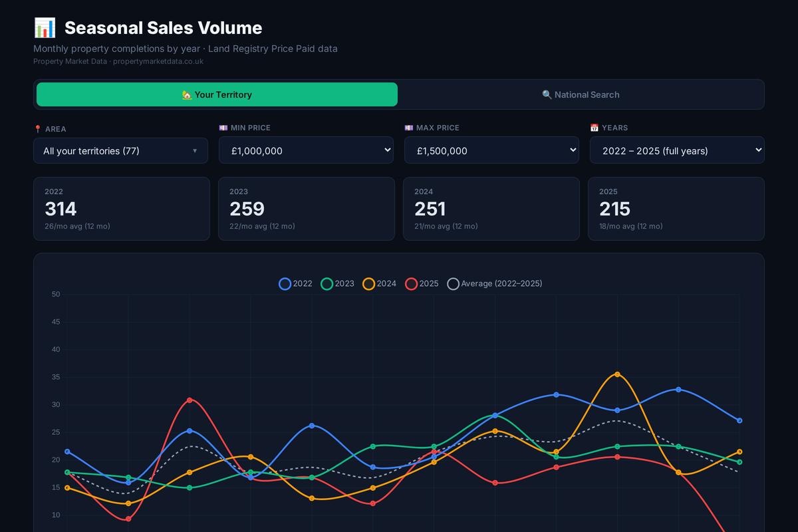Viewport: 798px width, 532px height.
Task: Toggle the Average (2022–2025) legend series
Action: (x=495, y=283)
